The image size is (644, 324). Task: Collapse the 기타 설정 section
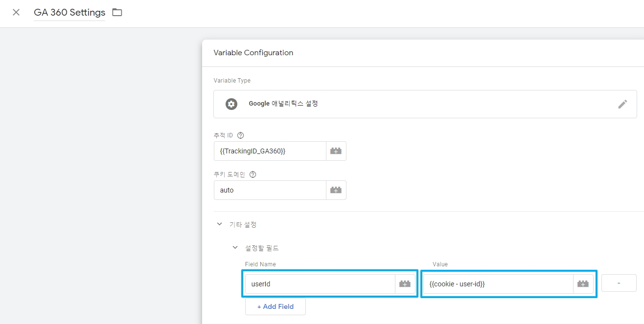pos(219,224)
